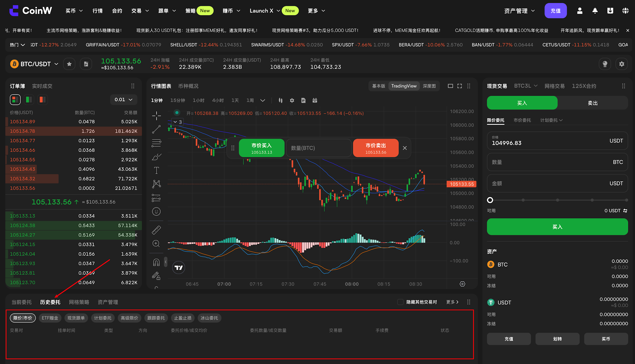Screen dimensions: 635x364
Task: Expand the 资产管理 asset management dropdown
Action: tap(519, 11)
